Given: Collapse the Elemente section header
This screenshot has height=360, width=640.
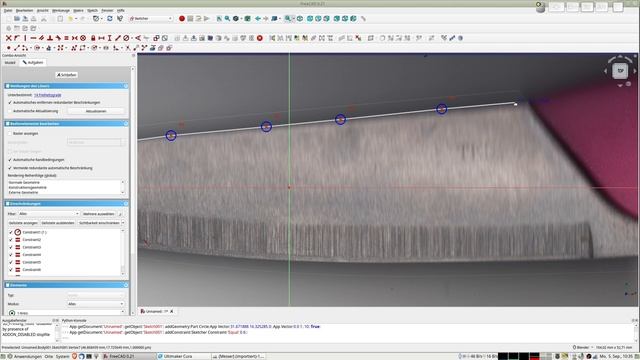Looking at the screenshot, I should [126, 285].
